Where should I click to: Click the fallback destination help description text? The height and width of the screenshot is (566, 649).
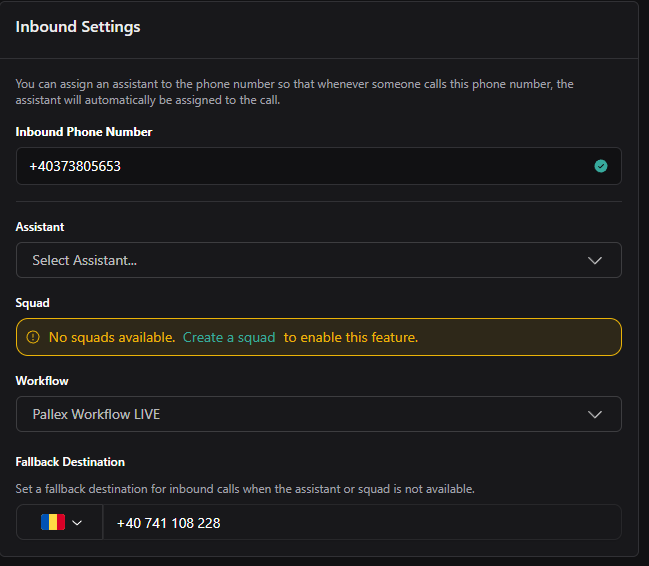[245, 489]
